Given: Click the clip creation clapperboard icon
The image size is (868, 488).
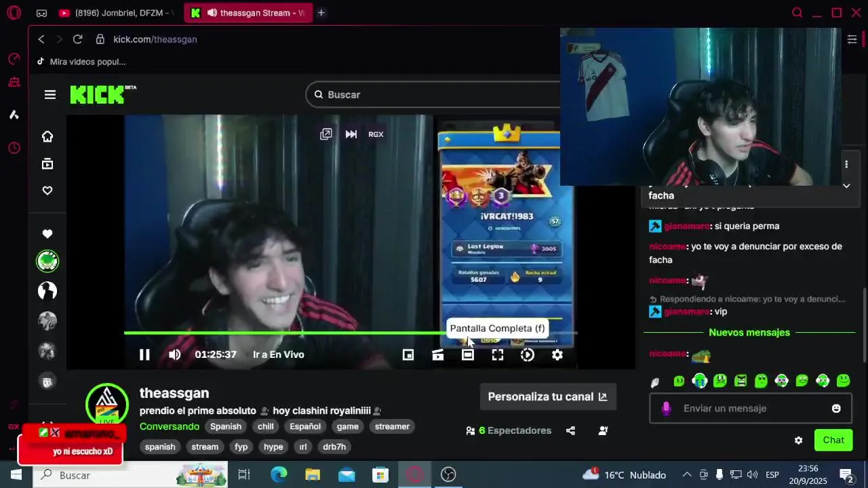Looking at the screenshot, I should (x=438, y=354).
